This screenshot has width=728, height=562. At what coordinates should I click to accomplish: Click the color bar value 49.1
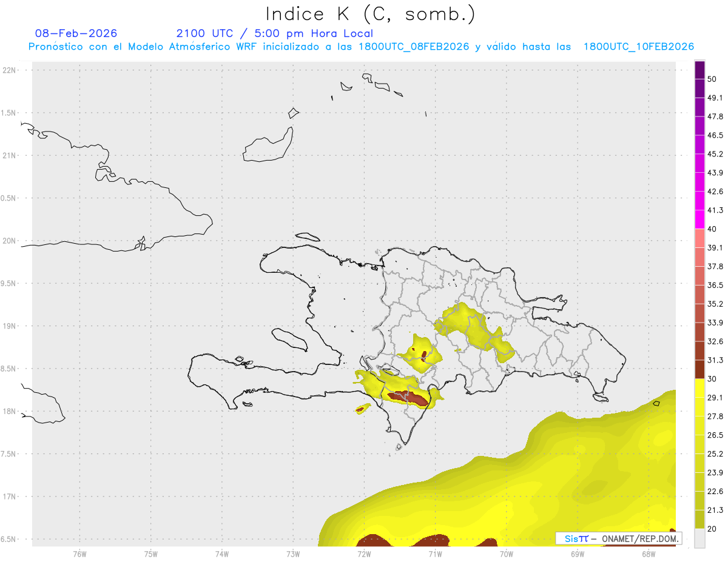coord(715,98)
